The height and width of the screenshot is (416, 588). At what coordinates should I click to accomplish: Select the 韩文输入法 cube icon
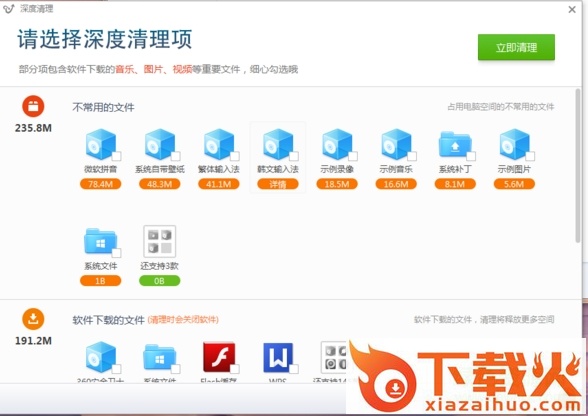point(278,144)
